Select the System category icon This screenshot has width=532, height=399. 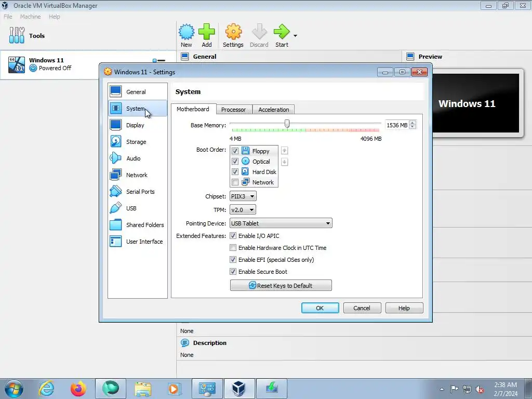pos(116,108)
